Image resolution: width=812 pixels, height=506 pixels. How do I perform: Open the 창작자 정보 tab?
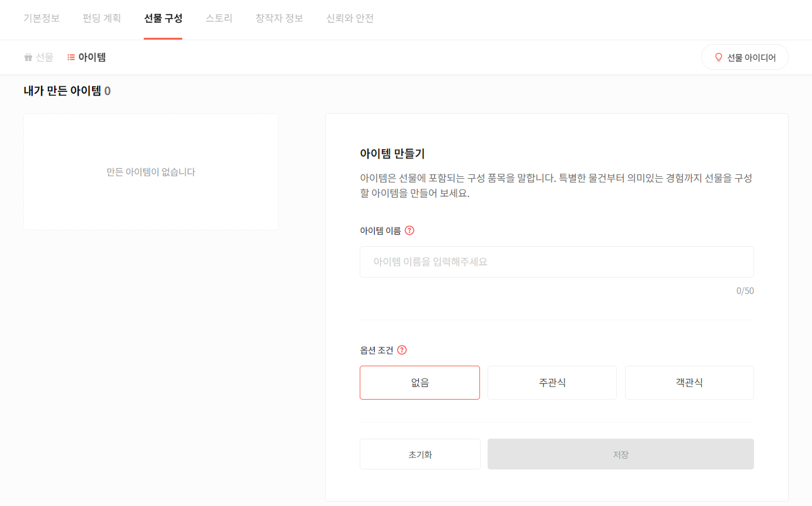click(279, 18)
